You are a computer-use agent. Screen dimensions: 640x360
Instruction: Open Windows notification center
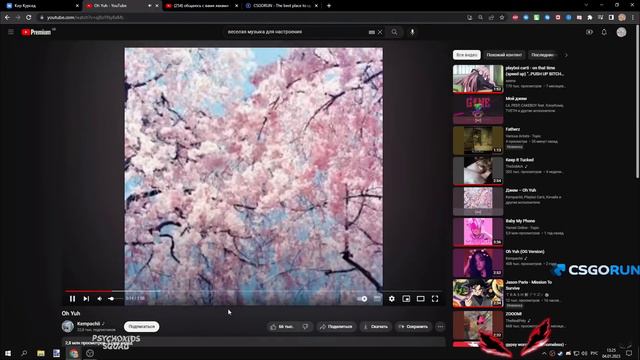click(x=629, y=353)
